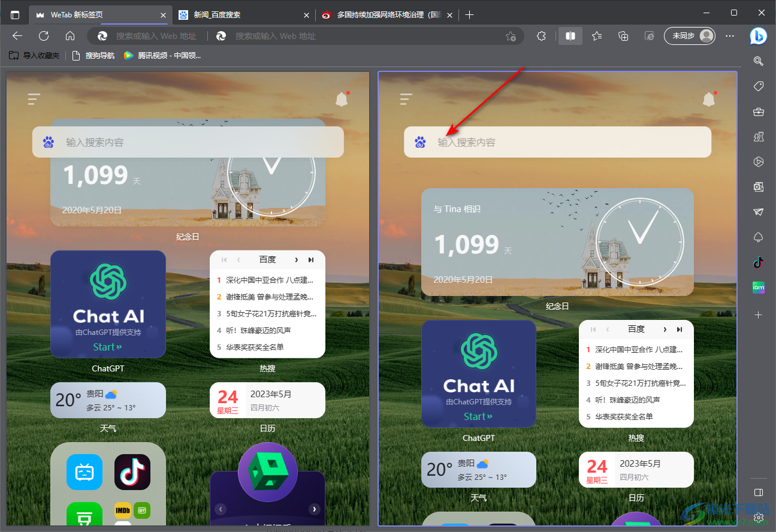Click 输入搜索内容 search box in left pane
This screenshot has height=532, width=776.
coord(188,142)
